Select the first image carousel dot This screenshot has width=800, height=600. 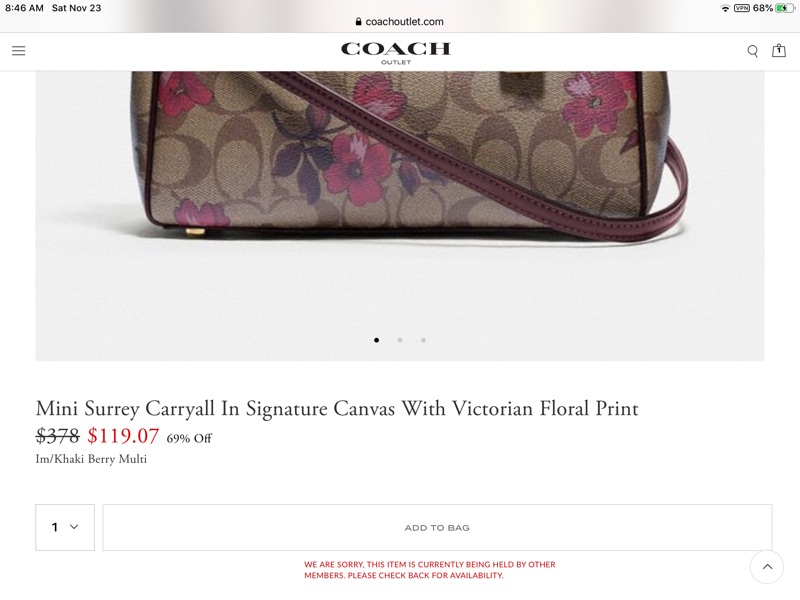click(x=377, y=340)
